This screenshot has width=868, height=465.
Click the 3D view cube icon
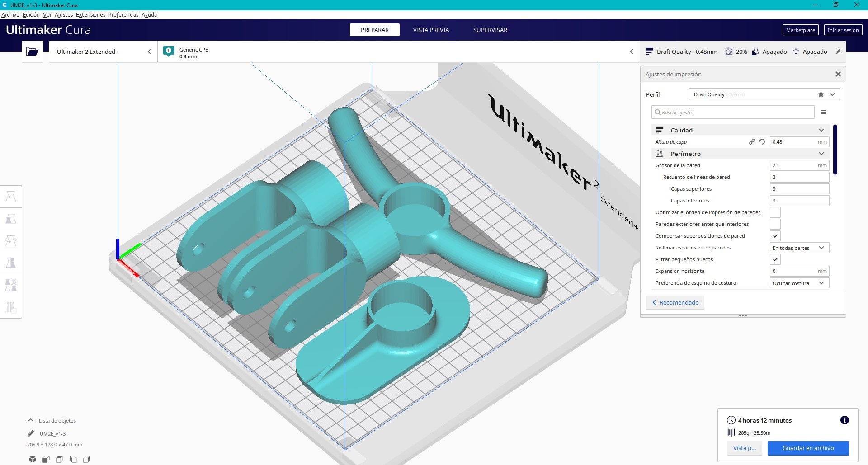click(33, 459)
